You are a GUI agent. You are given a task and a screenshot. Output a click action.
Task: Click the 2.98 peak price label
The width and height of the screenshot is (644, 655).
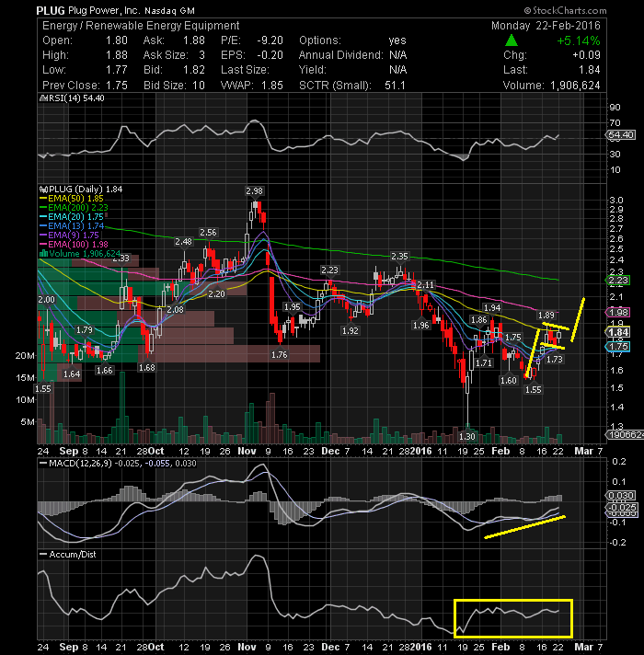point(254,191)
